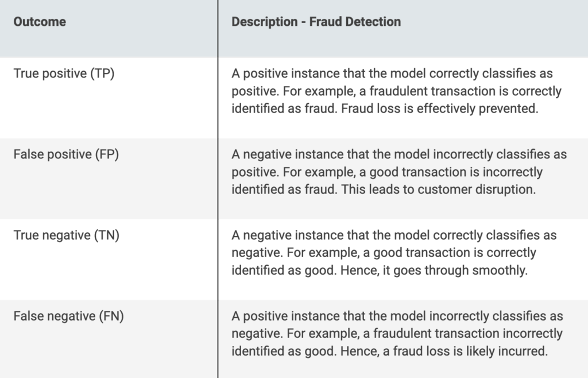Click 'Hence, it goes through smoothly' sentence
This screenshot has width=588, height=378.
434,271
